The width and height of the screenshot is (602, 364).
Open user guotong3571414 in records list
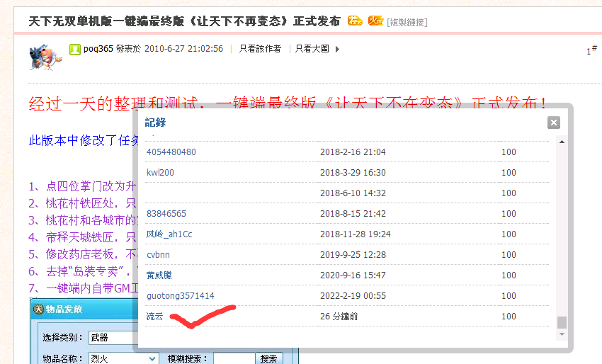(x=180, y=296)
